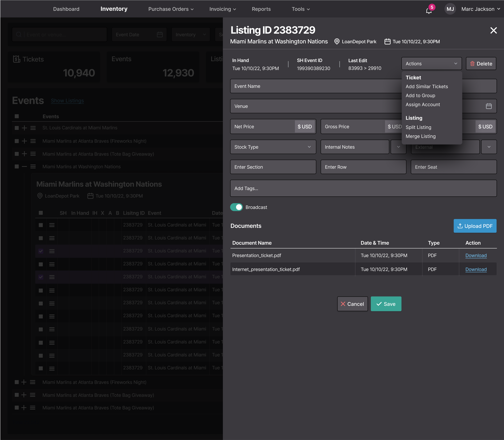Screen dimensions: 504x440
Task: Select Add Similar Tickets menu item
Action: (427, 86)
